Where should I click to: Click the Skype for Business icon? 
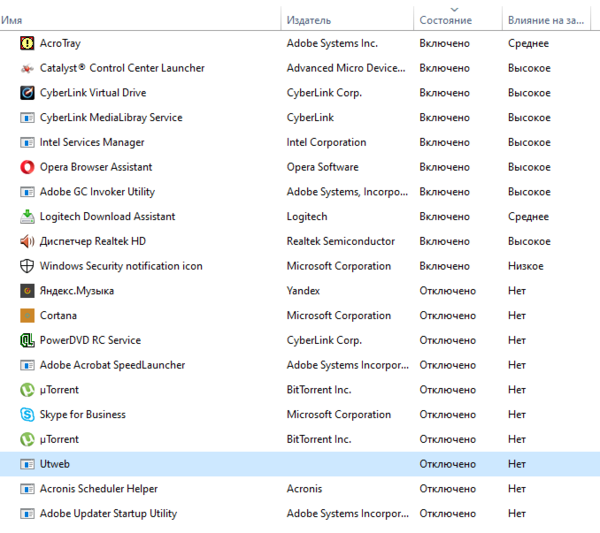[27, 414]
